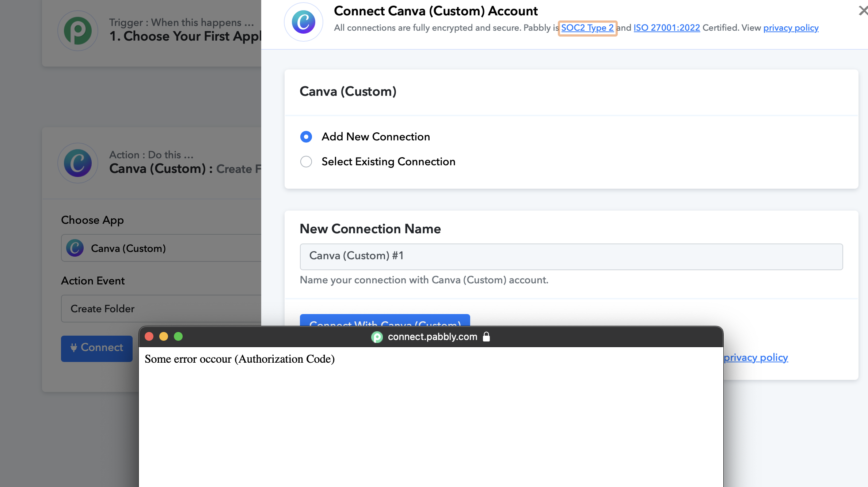Click the 'Trigger : When this happens ...' step header
Viewport: 868px width, 487px height.
pos(182,22)
